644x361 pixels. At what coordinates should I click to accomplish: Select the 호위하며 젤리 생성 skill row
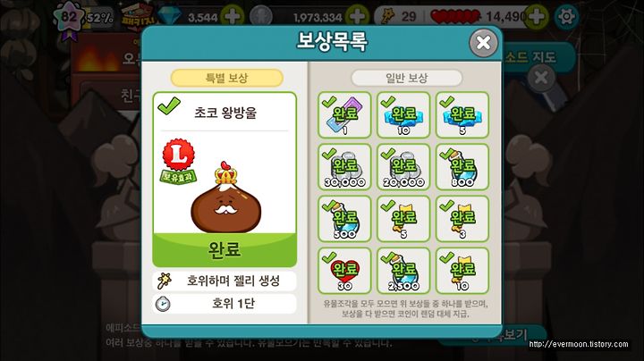pos(225,281)
